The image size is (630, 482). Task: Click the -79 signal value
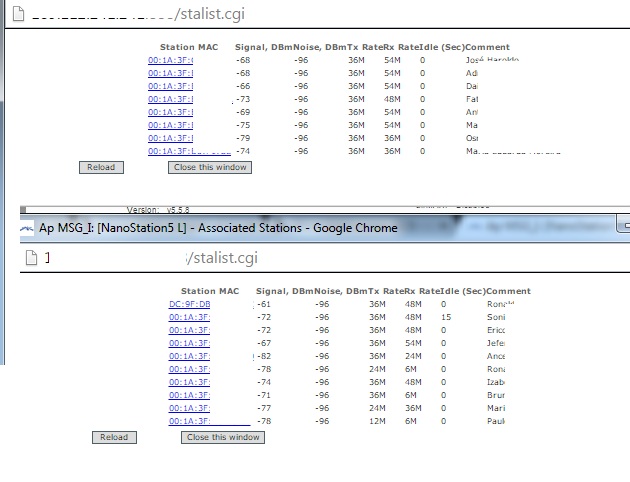click(243, 138)
